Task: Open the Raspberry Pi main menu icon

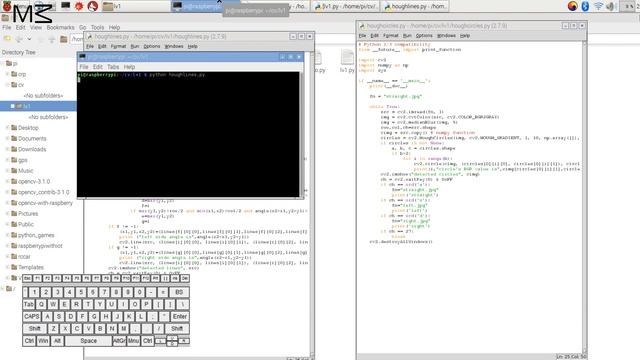Action: point(7,6)
